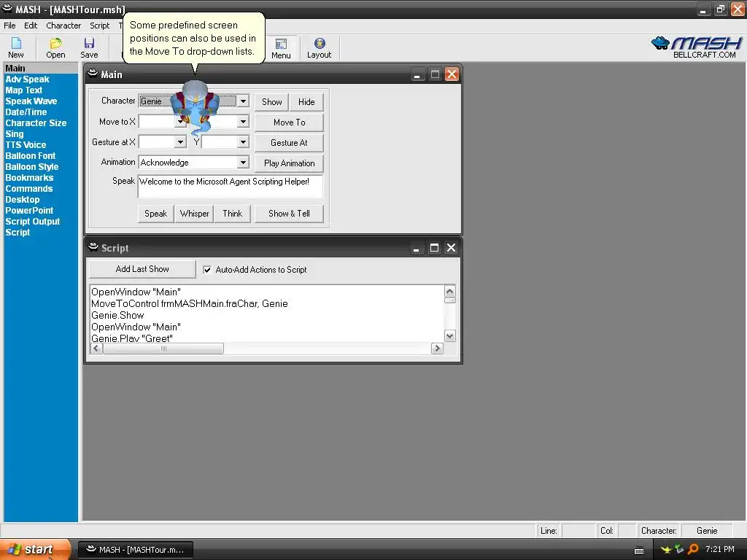Open the Gesture at Y dropdown

coord(243,142)
